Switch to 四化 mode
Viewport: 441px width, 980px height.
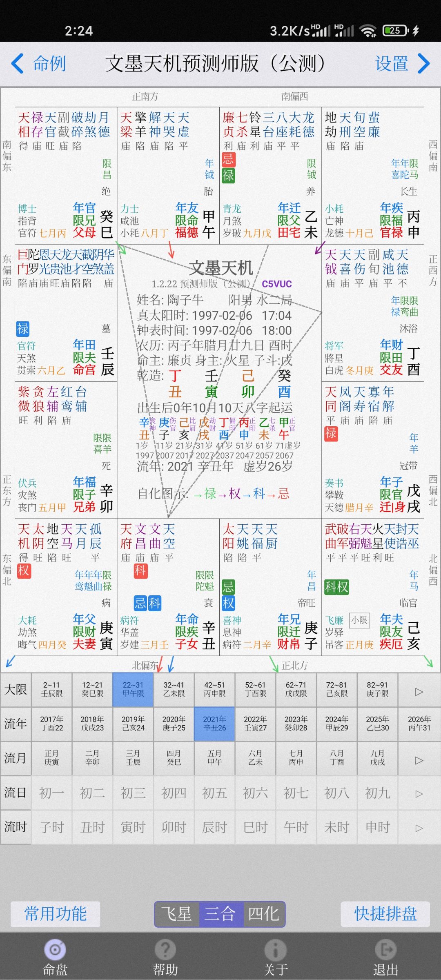264,914
